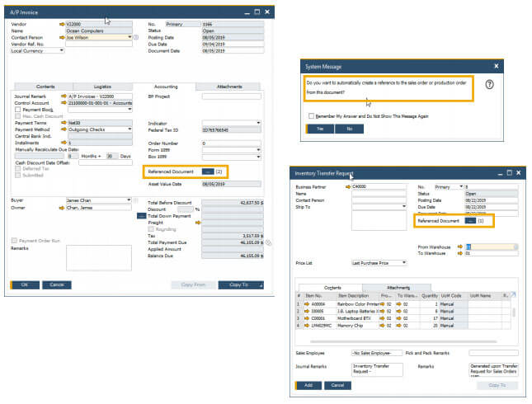Click the Contact Person link arrow
This screenshot has height=404, width=532.
(60, 37)
